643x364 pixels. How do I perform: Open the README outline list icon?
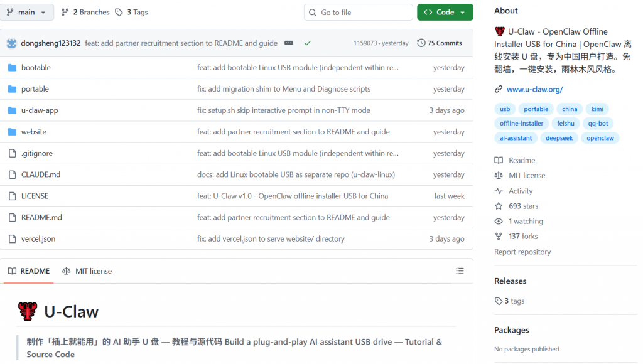(460, 271)
